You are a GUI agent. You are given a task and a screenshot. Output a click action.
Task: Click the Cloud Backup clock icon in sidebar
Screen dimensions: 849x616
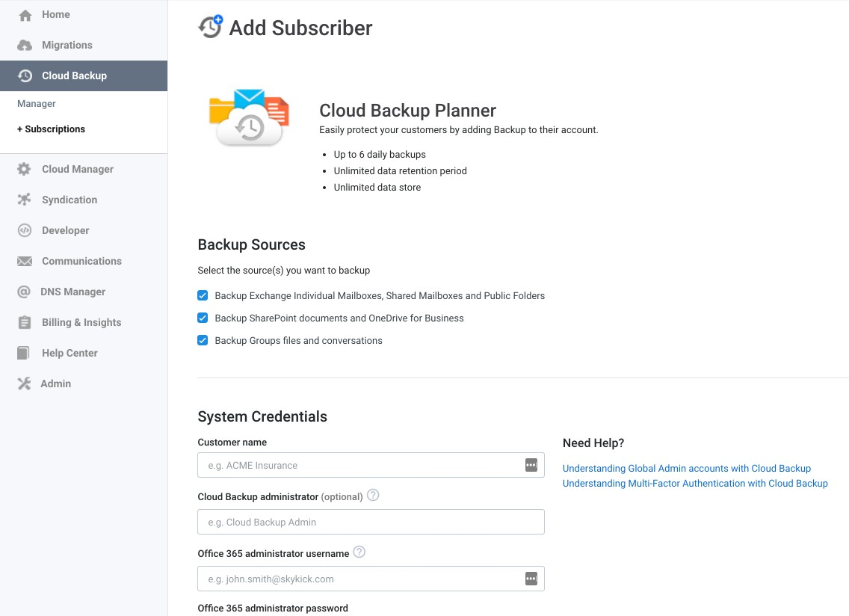(x=25, y=76)
